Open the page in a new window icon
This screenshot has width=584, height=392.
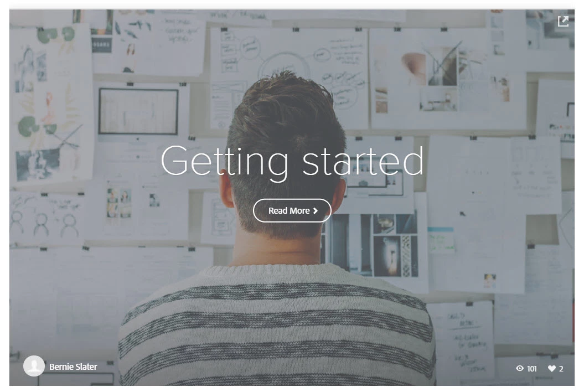(563, 21)
